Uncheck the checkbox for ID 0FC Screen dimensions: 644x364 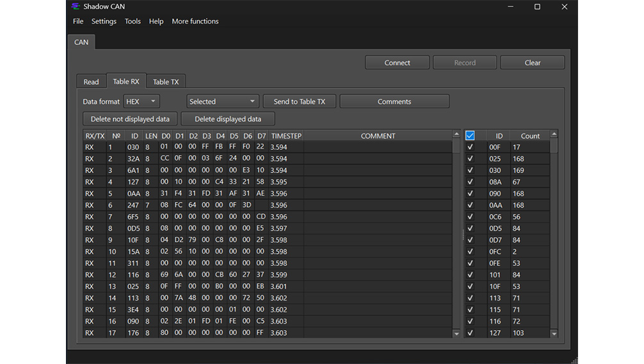pos(471,251)
